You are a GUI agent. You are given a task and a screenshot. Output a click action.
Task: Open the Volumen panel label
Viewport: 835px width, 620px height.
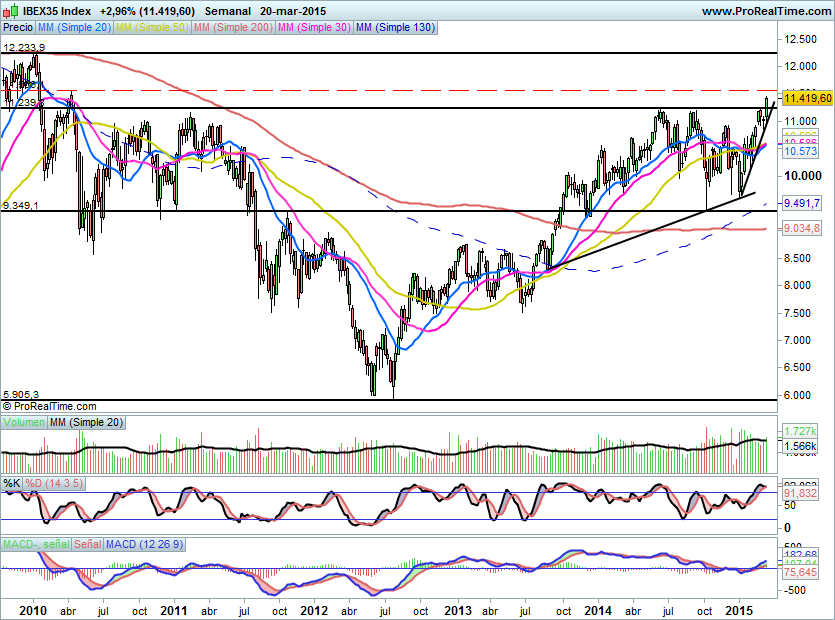(x=24, y=423)
